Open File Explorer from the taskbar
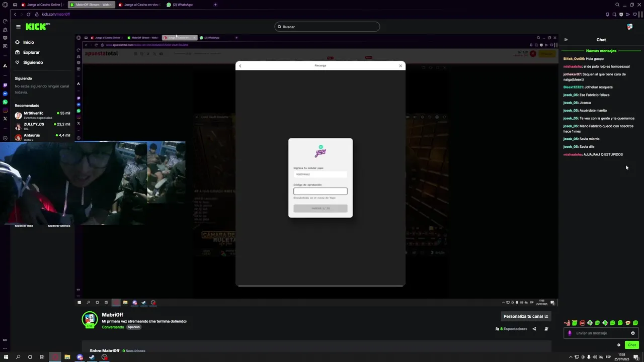The width and height of the screenshot is (644, 362). pyautogui.click(x=67, y=357)
